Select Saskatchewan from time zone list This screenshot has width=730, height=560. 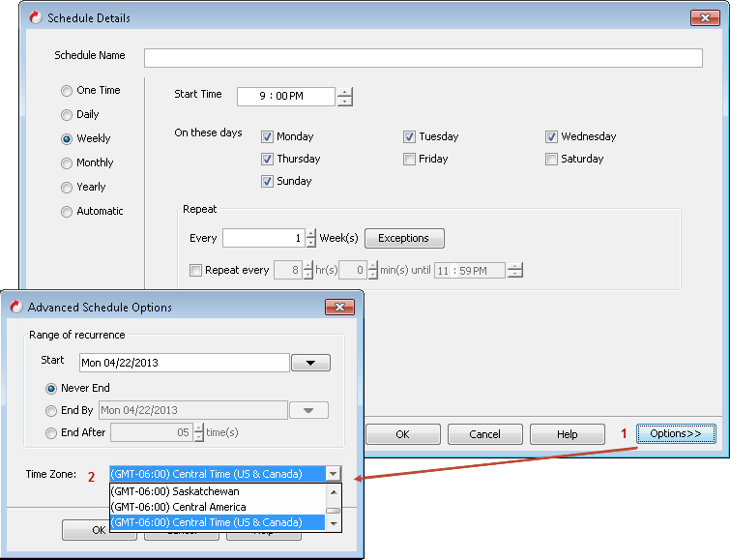[174, 491]
